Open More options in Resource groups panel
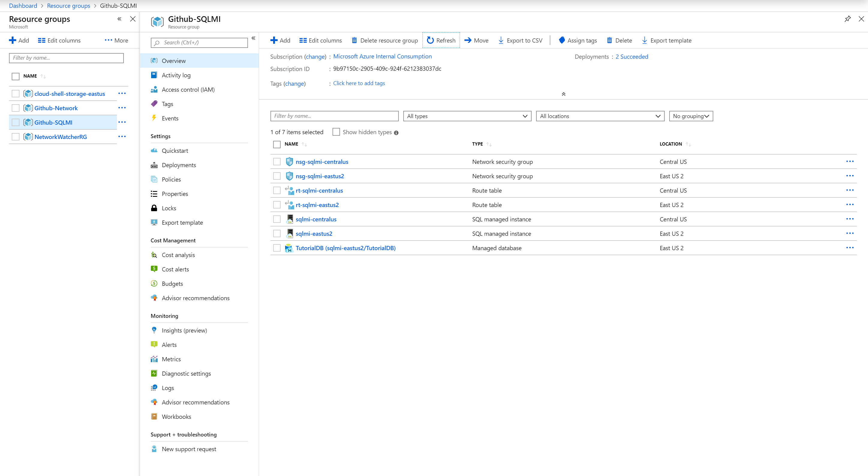868x476 pixels. pos(116,40)
